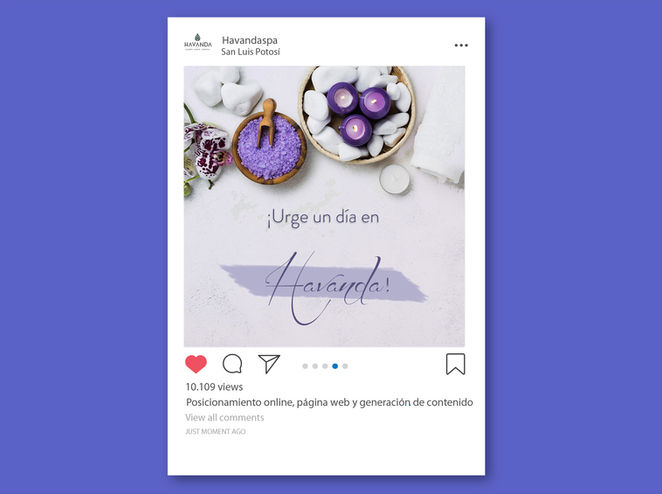Viewport: 662px width, 494px height.
Task: Select the last carousel dot
Action: 345,366
